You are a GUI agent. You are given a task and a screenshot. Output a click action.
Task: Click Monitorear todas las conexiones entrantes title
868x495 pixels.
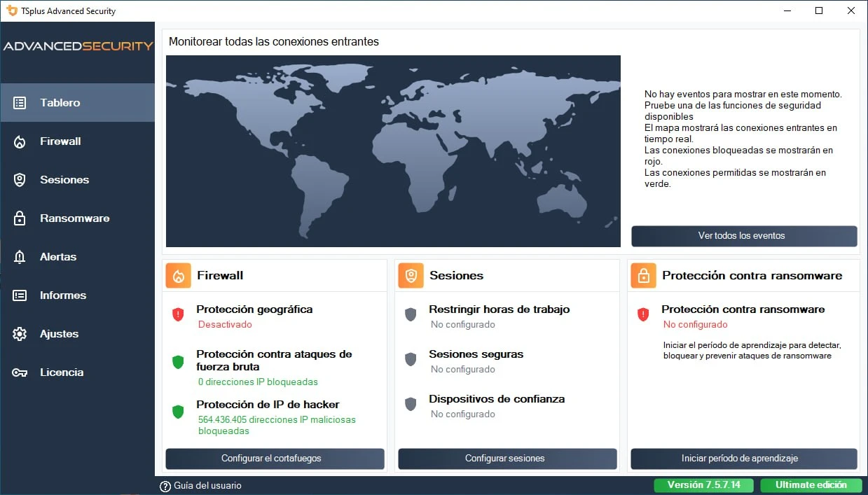(x=274, y=42)
